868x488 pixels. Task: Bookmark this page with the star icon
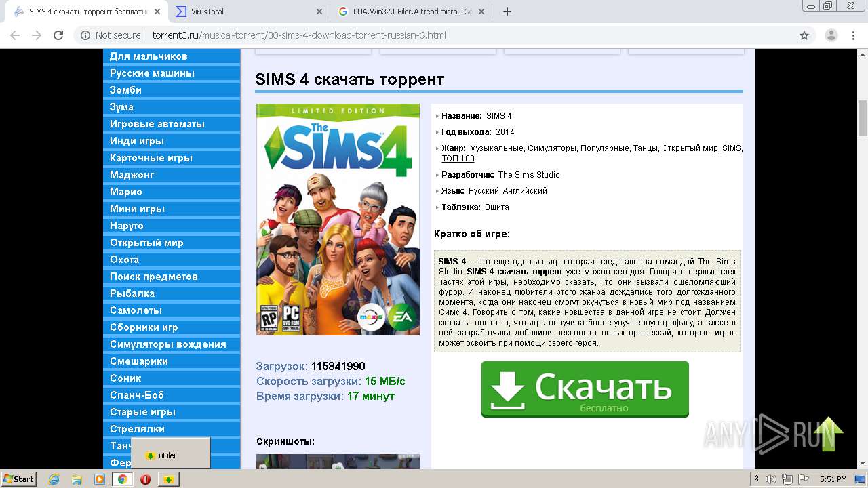tap(804, 35)
